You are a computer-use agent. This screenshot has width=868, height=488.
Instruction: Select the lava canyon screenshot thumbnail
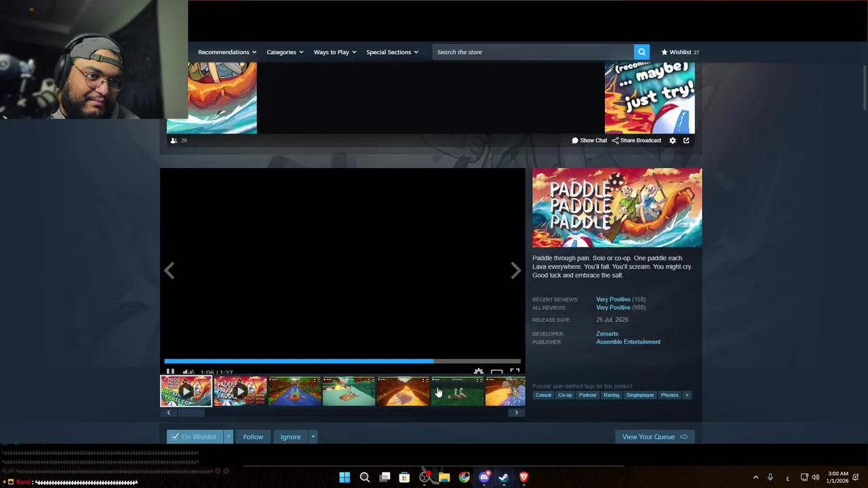403,392
